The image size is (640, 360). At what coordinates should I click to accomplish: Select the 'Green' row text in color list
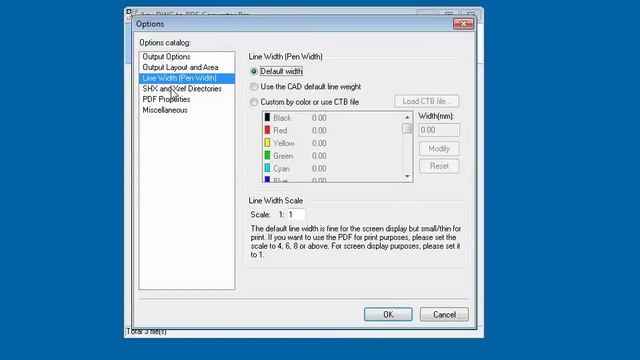tap(283, 156)
